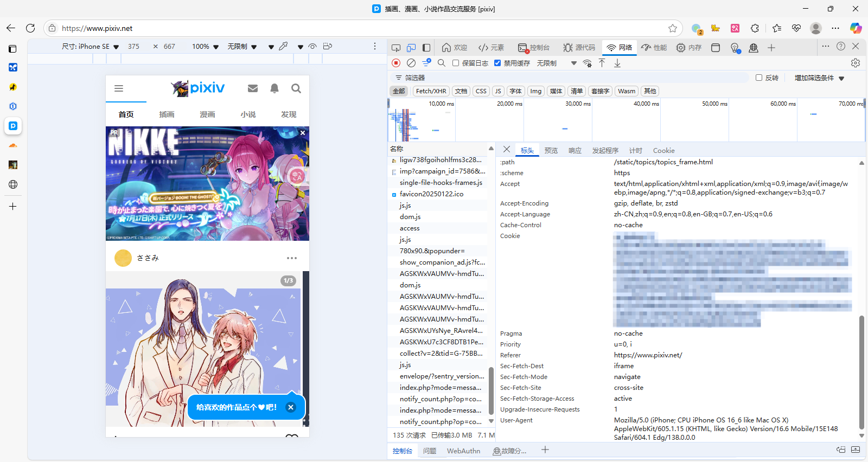Add page to favorites star

(x=673, y=28)
